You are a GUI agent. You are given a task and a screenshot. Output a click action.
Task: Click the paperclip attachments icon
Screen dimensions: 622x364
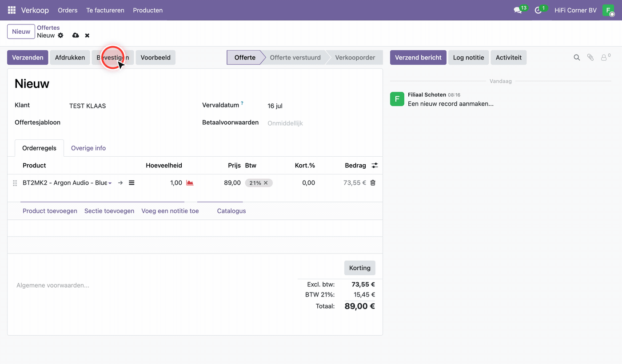[x=590, y=57]
